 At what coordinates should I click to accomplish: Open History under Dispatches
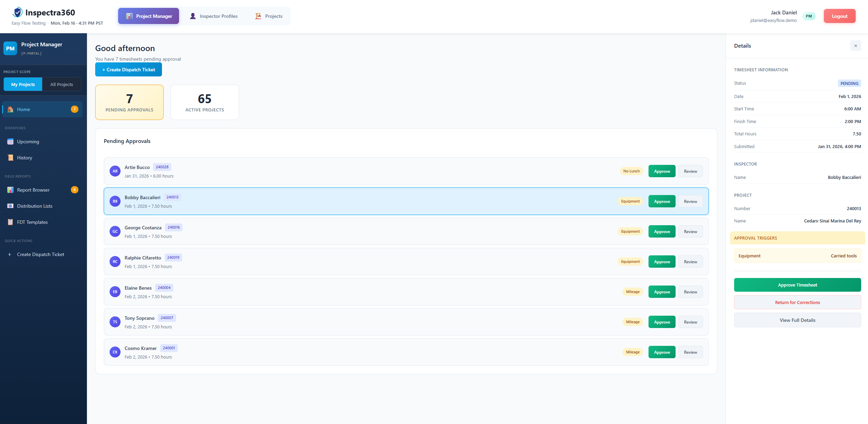[24, 157]
